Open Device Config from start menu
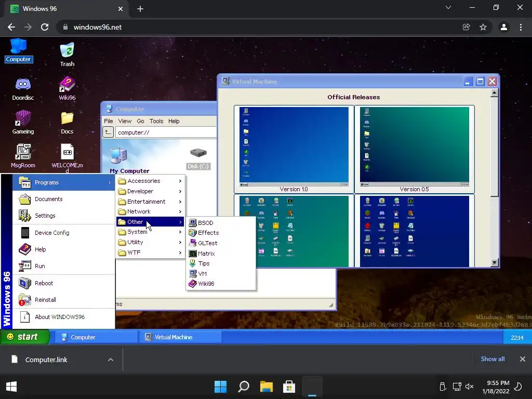The image size is (532, 399). coord(64,233)
